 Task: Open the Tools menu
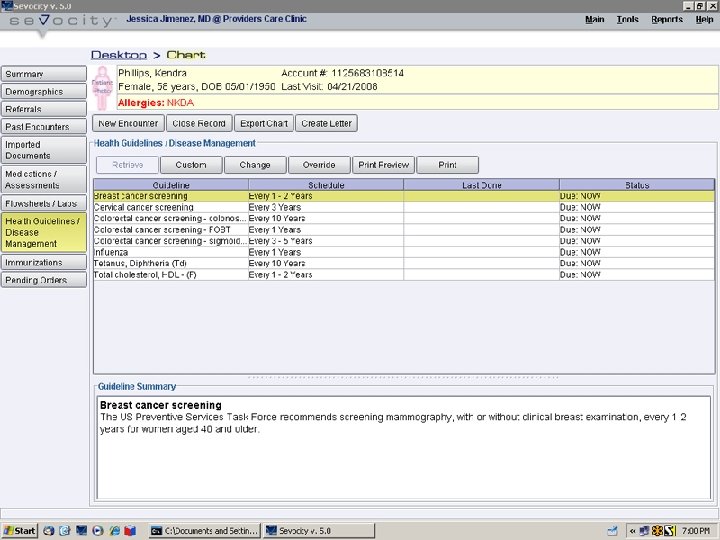click(x=627, y=19)
